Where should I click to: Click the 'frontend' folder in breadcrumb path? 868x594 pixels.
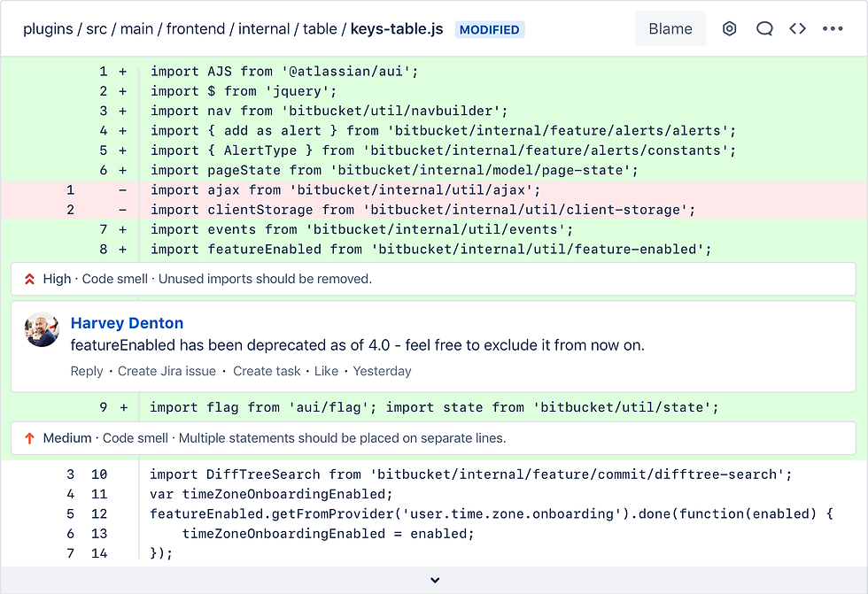[196, 28]
